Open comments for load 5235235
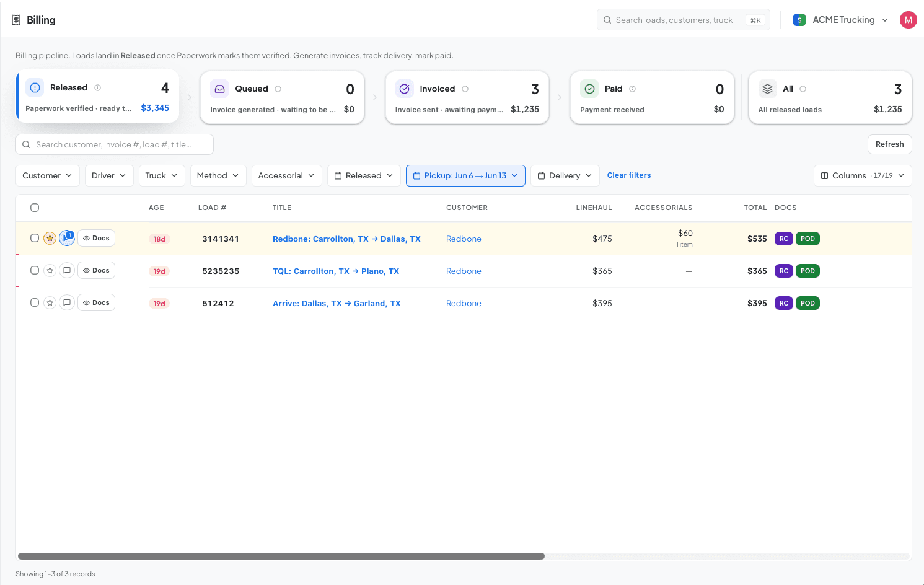This screenshot has height=585, width=924. click(67, 270)
